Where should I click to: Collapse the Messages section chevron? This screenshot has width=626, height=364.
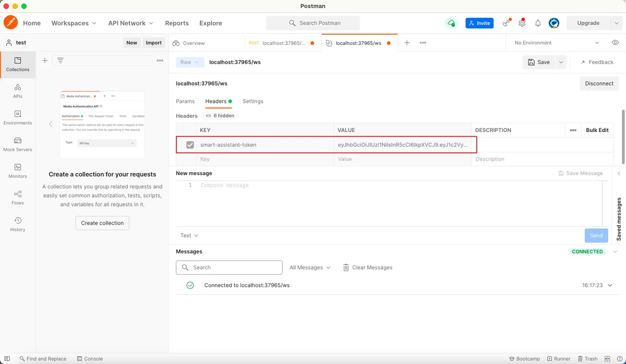(x=615, y=252)
